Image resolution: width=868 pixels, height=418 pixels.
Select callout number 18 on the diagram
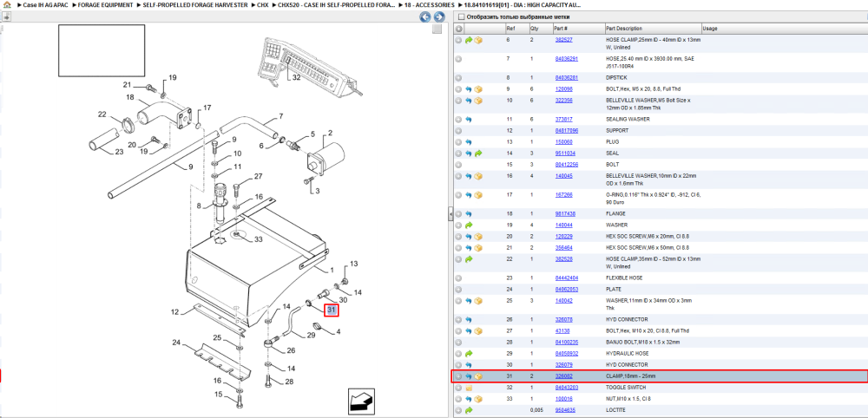(131, 97)
